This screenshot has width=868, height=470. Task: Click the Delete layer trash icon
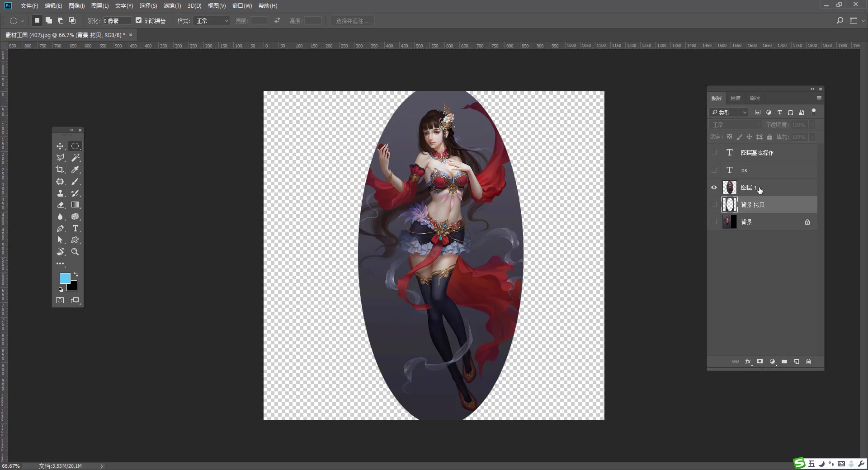click(x=809, y=362)
